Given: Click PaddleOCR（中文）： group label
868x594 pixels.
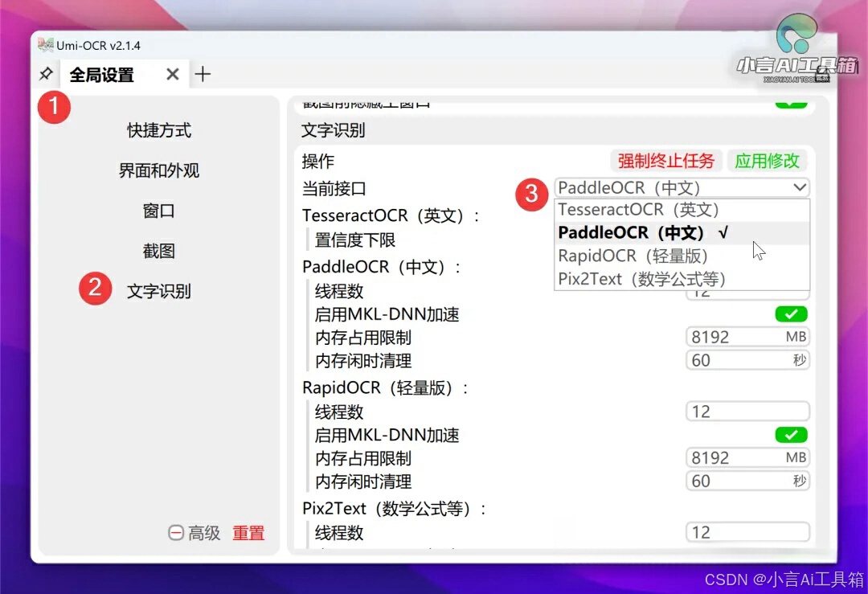Looking at the screenshot, I should click(x=382, y=268).
